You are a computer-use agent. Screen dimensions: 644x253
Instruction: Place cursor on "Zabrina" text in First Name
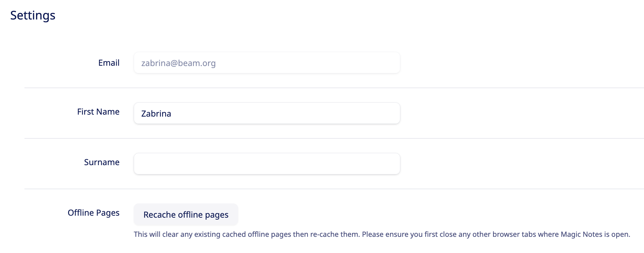coord(156,114)
